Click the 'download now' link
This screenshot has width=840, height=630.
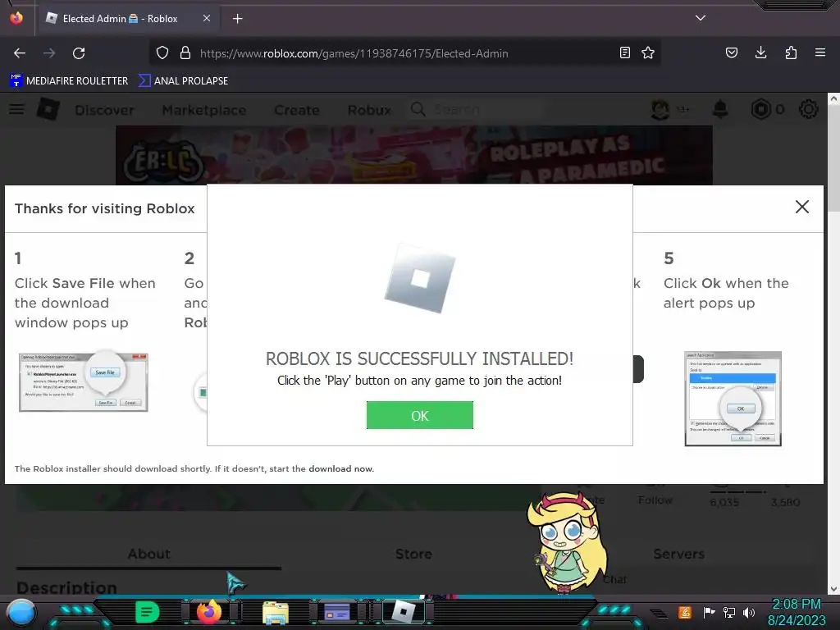[x=340, y=468]
